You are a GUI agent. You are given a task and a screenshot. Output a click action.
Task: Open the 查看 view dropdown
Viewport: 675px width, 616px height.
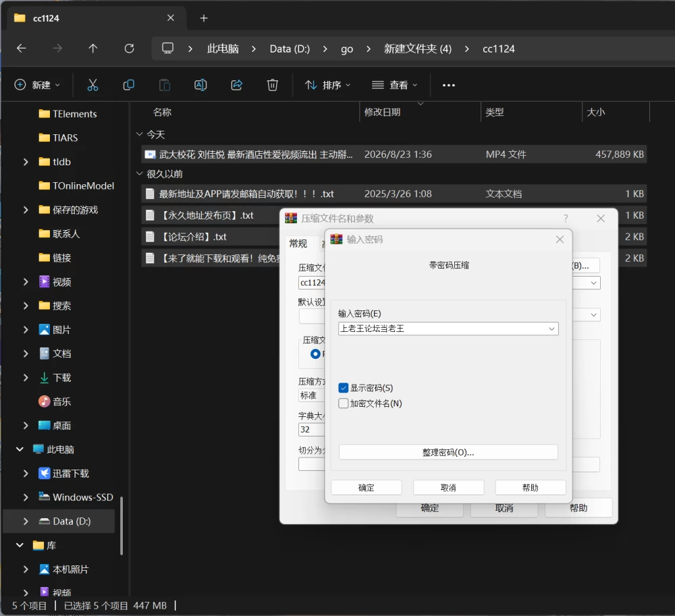pyautogui.click(x=394, y=85)
